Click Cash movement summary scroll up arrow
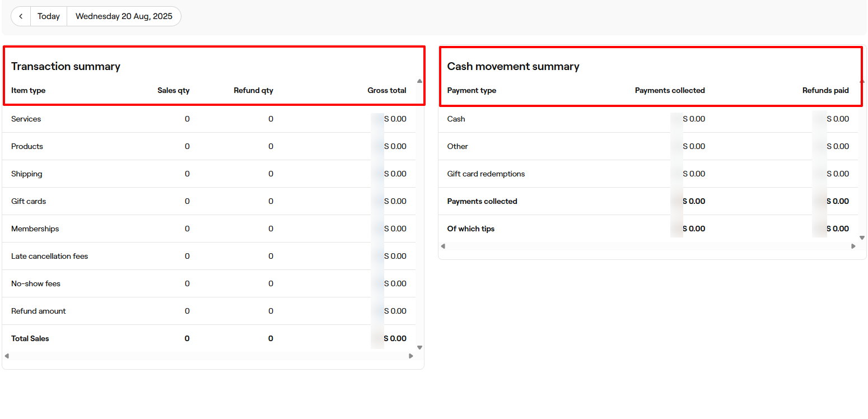The width and height of the screenshot is (868, 419). 862,81
